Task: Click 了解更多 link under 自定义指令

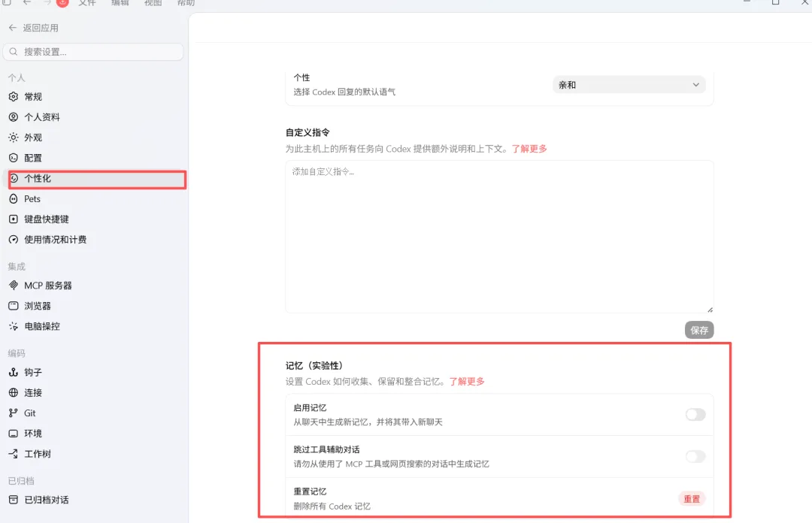Action: tap(529, 149)
